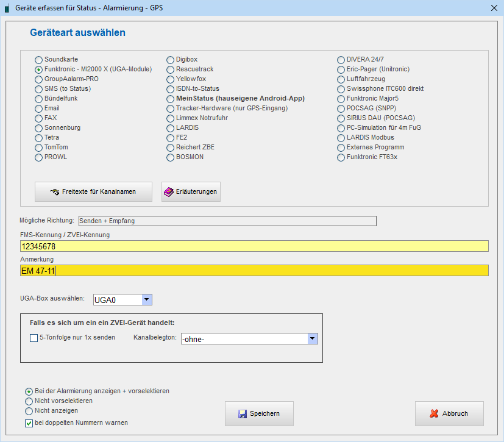Open Erläuterungen with the book icon
The image size is (504, 442).
pyautogui.click(x=169, y=192)
